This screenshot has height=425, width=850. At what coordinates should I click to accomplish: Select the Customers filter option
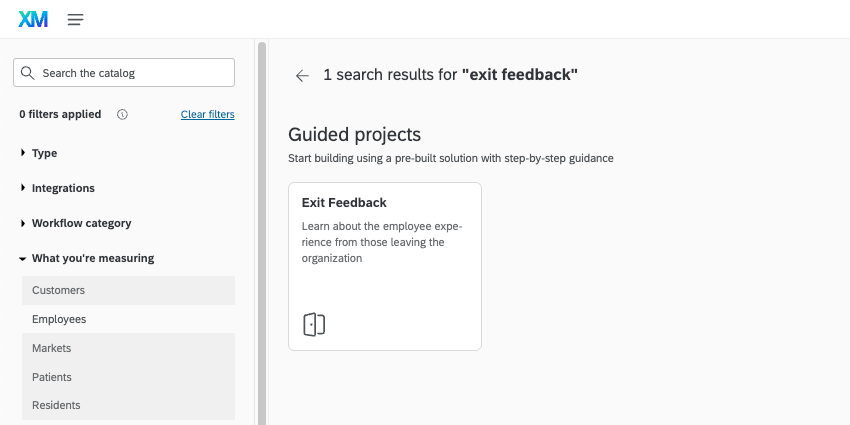tap(58, 290)
